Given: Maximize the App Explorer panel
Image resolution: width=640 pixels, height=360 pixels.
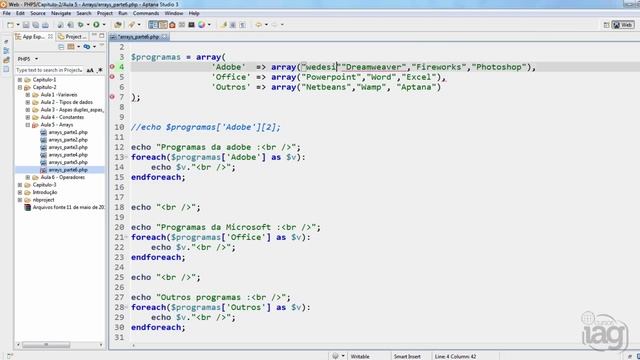Looking at the screenshot, I should [x=102, y=36].
